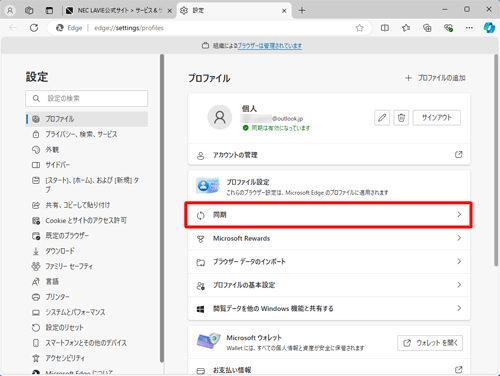This screenshot has height=376, width=500.
Task: Click the browser profile avatar icon
Action: (10, 11)
